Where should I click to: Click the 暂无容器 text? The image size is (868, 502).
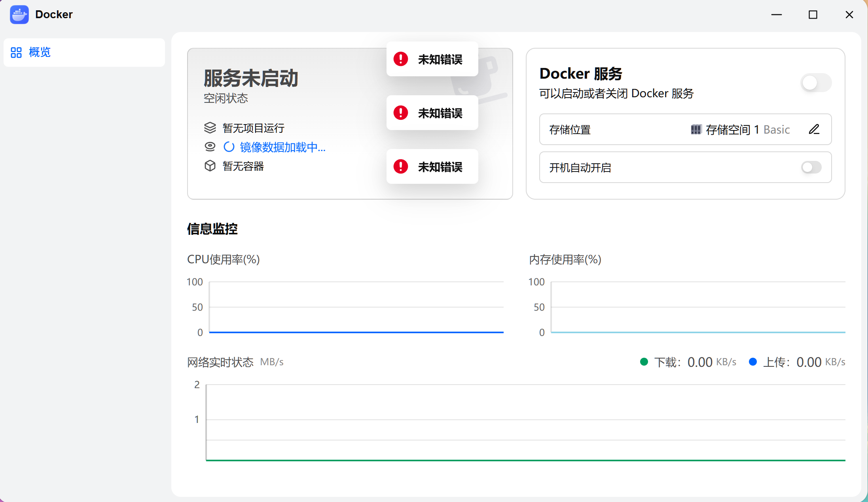(x=243, y=166)
